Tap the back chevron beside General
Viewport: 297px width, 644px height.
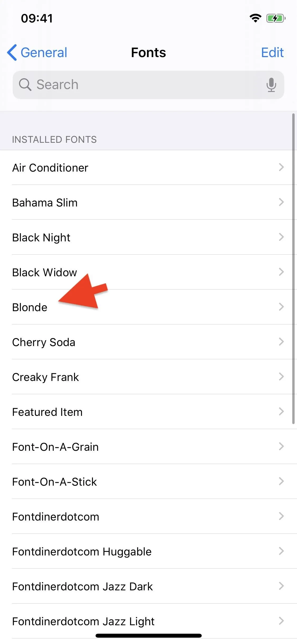[x=12, y=52]
